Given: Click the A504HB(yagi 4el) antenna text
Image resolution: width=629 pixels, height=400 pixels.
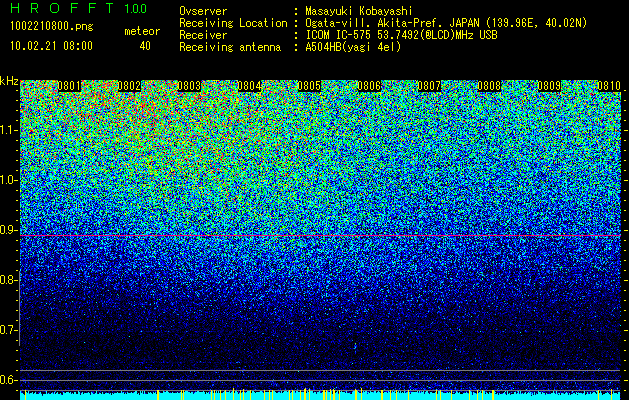Looking at the screenshot, I should 353,47.
